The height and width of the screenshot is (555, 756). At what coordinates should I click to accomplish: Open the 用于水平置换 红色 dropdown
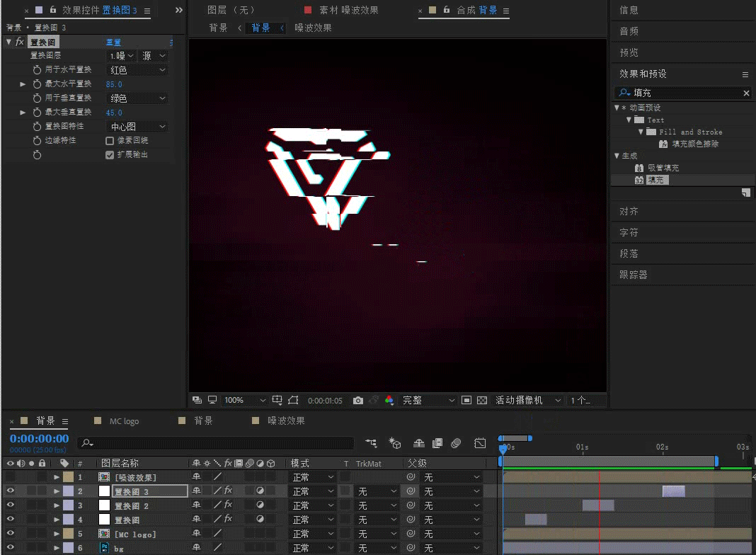[x=137, y=69]
